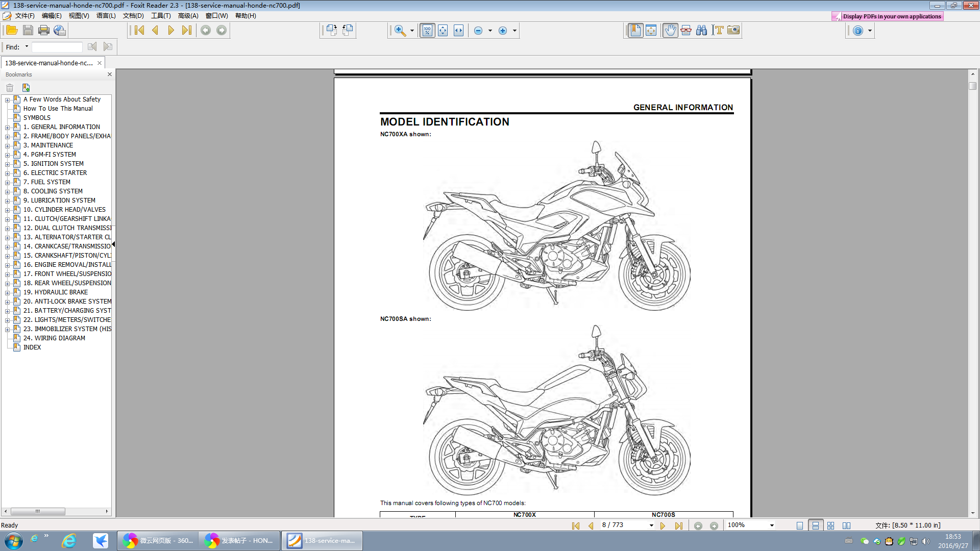Click the add new bookmark icon
Viewport: 980px width, 551px height.
pos(26,88)
